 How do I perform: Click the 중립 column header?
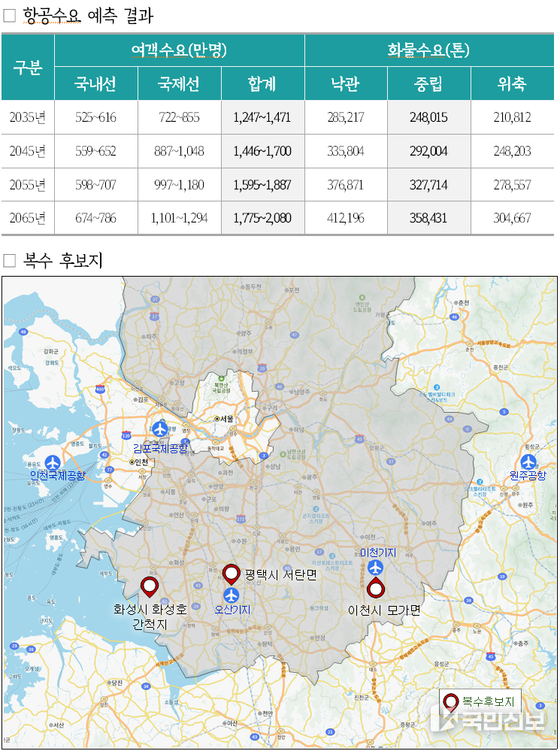[x=428, y=83]
